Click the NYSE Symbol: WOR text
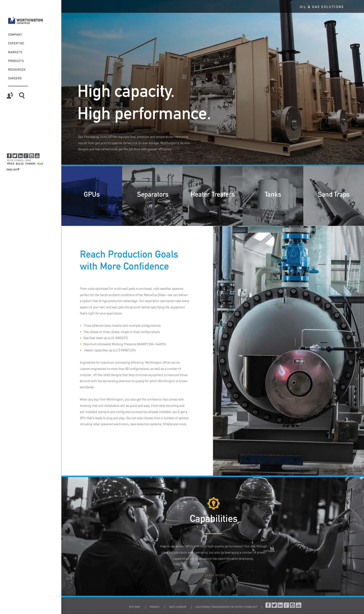This screenshot has width=364, height=614. [x=19, y=160]
